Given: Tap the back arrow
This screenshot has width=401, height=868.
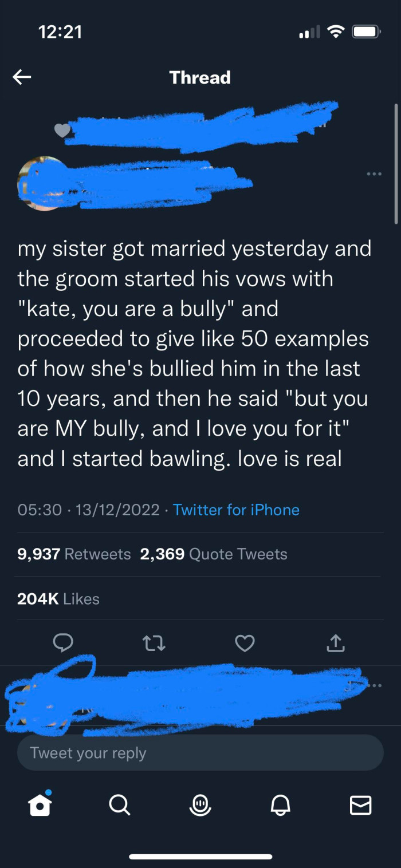Looking at the screenshot, I should (x=22, y=77).
